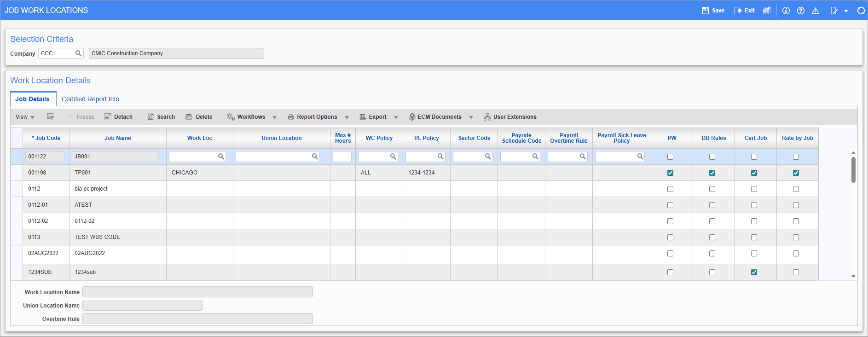Click the scroll down arrow of table
This screenshot has height=337, width=868.
pyautogui.click(x=853, y=276)
